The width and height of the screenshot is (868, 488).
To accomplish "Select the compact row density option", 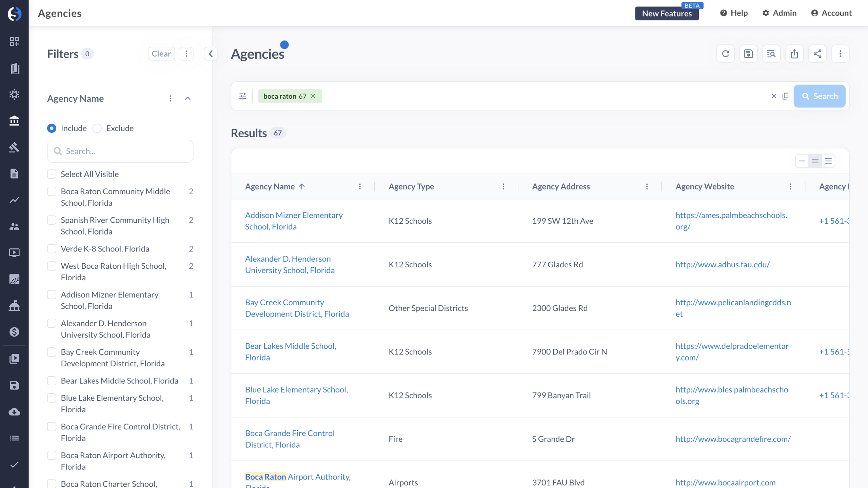I will click(802, 161).
